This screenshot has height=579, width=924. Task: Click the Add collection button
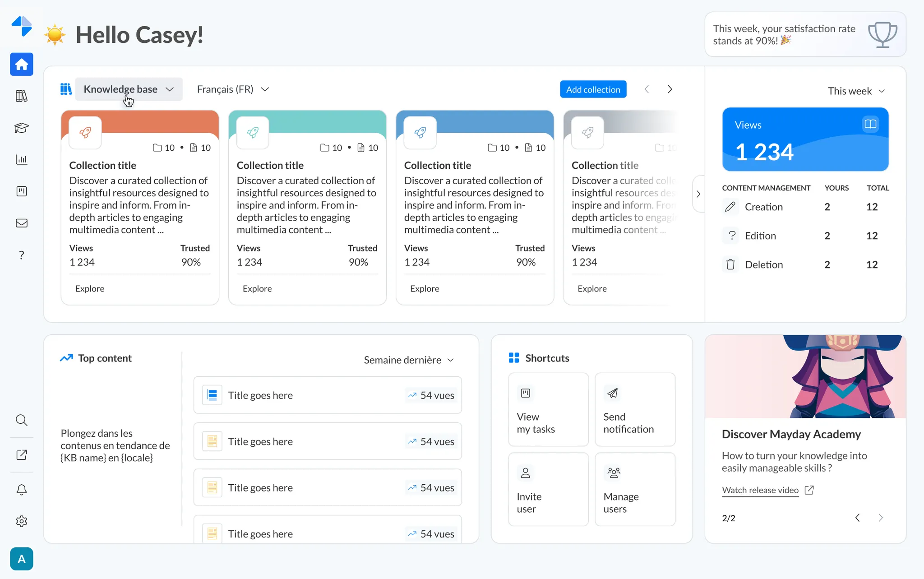click(593, 89)
